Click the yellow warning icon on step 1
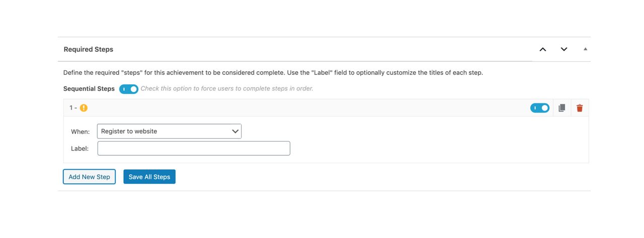This screenshot has height=238, width=644. 84,108
